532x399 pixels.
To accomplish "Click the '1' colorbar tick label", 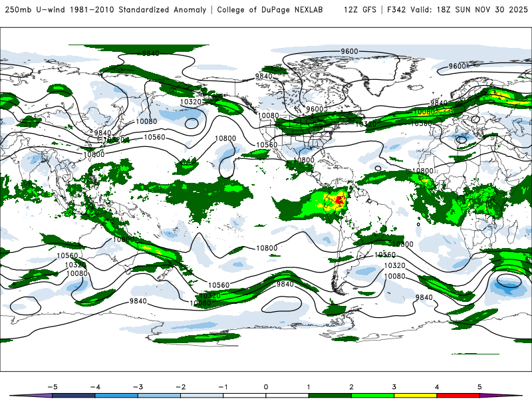I will (x=309, y=387).
